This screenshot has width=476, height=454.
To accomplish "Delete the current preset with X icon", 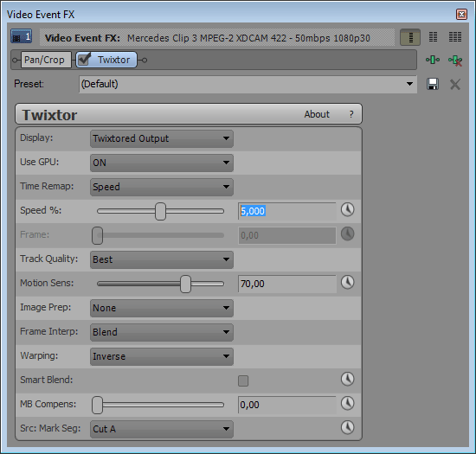I will click(455, 84).
